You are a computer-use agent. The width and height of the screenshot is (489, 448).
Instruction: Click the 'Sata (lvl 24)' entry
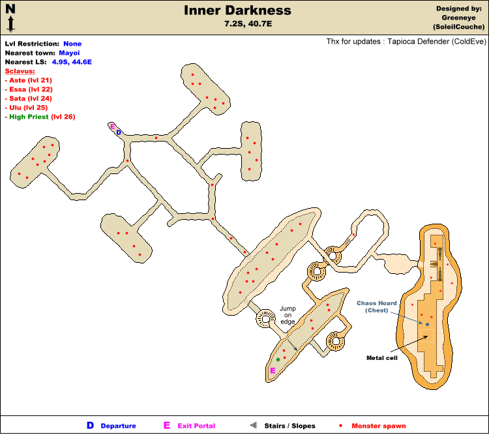click(29, 98)
